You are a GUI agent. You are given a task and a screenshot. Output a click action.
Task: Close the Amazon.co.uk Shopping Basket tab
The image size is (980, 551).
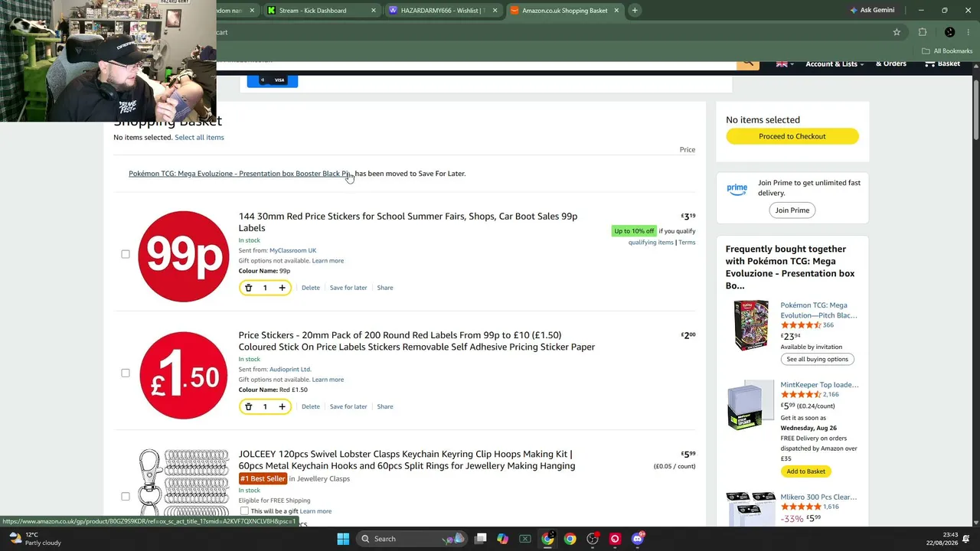click(617, 11)
